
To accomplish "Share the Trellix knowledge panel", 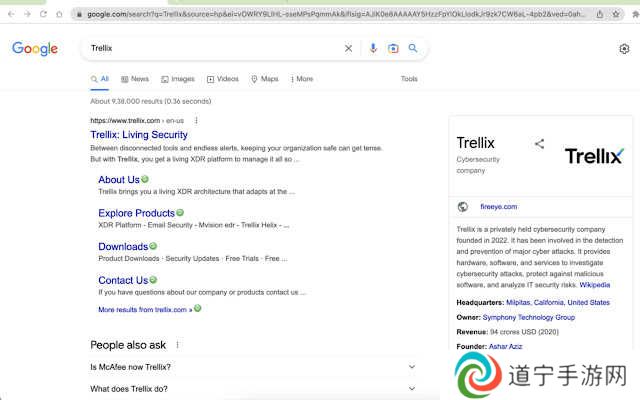I will coord(539,144).
